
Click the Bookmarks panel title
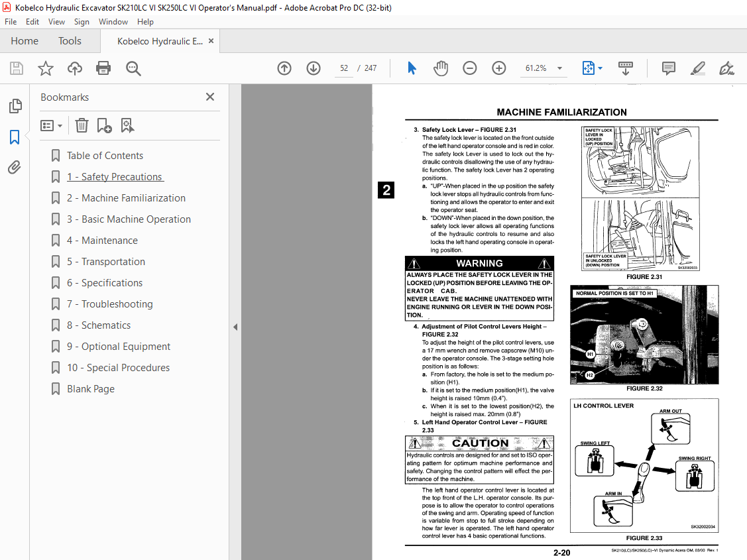(x=65, y=97)
